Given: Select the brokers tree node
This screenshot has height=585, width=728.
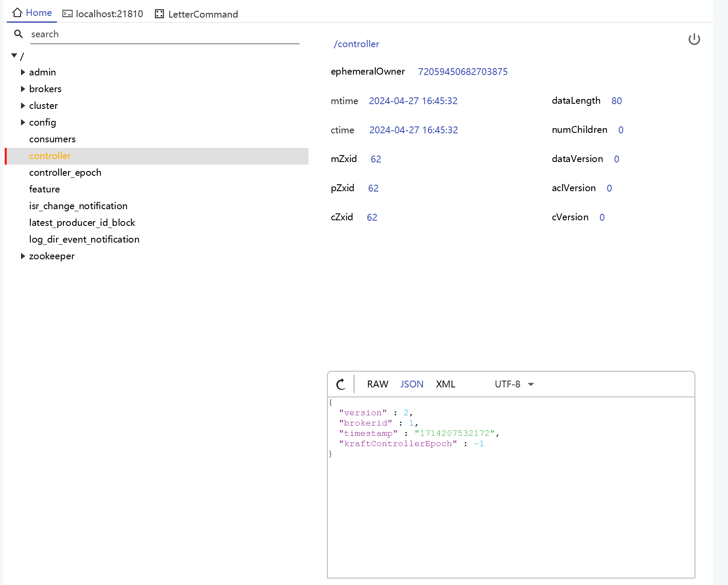Looking at the screenshot, I should (45, 89).
